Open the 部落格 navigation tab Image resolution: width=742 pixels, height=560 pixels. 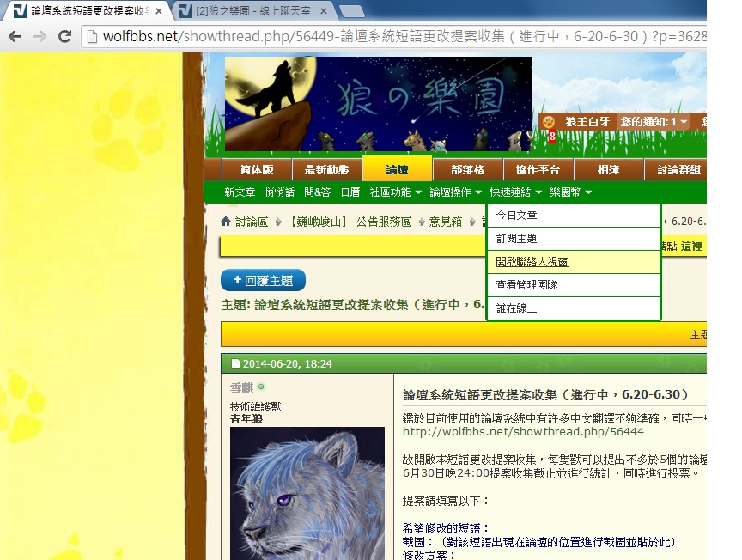point(467,169)
